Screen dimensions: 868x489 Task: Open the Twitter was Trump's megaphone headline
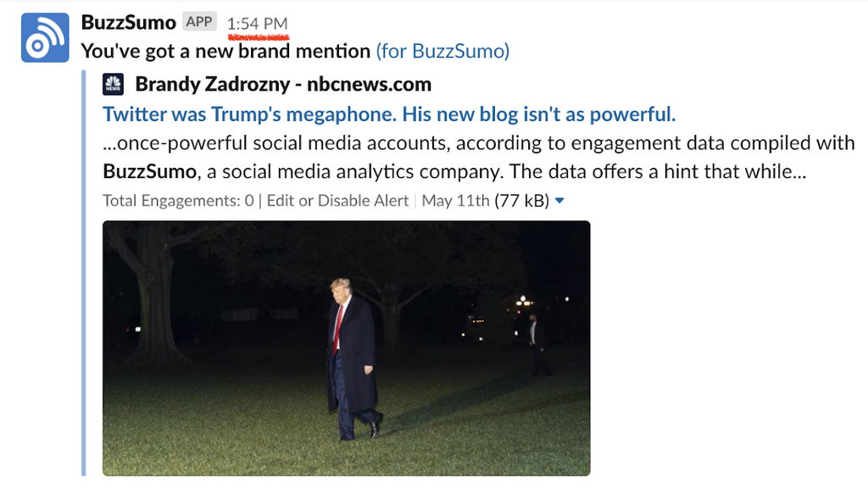click(389, 114)
